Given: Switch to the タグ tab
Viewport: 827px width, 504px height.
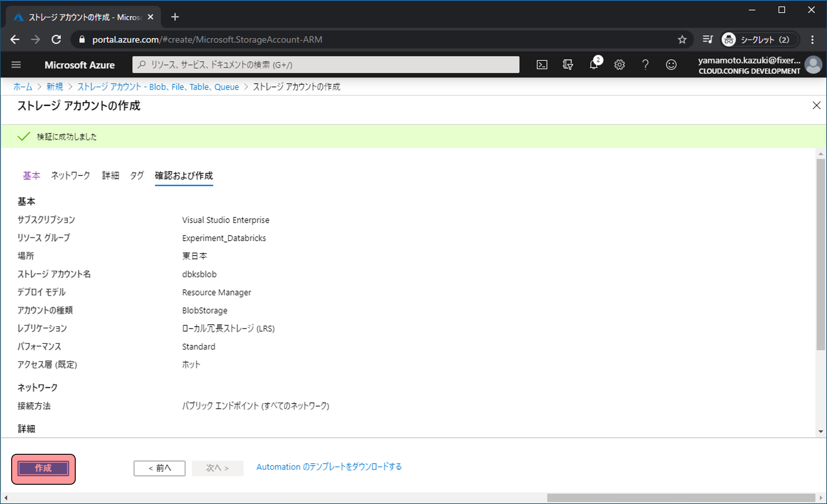Looking at the screenshot, I should pyautogui.click(x=137, y=176).
